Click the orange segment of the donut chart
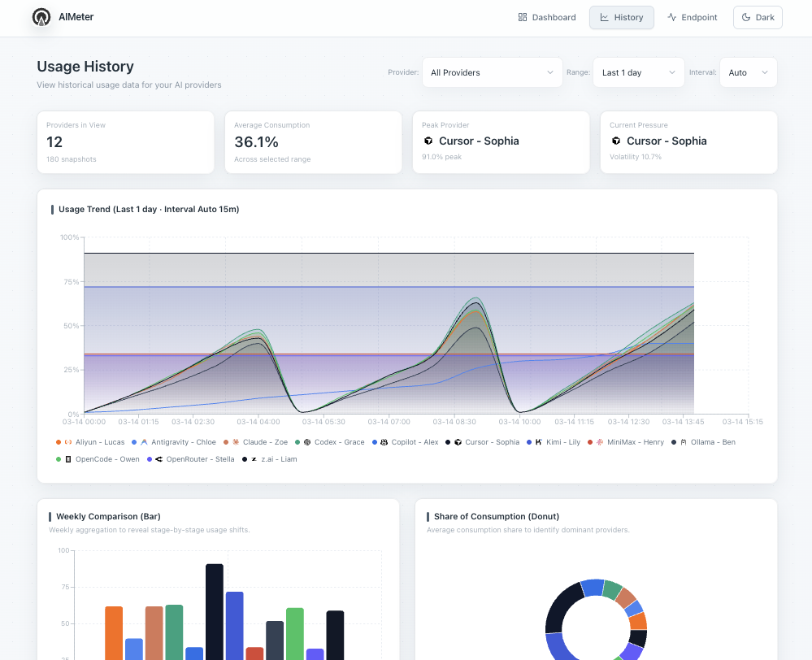This screenshot has height=660, width=812. pyautogui.click(x=638, y=622)
